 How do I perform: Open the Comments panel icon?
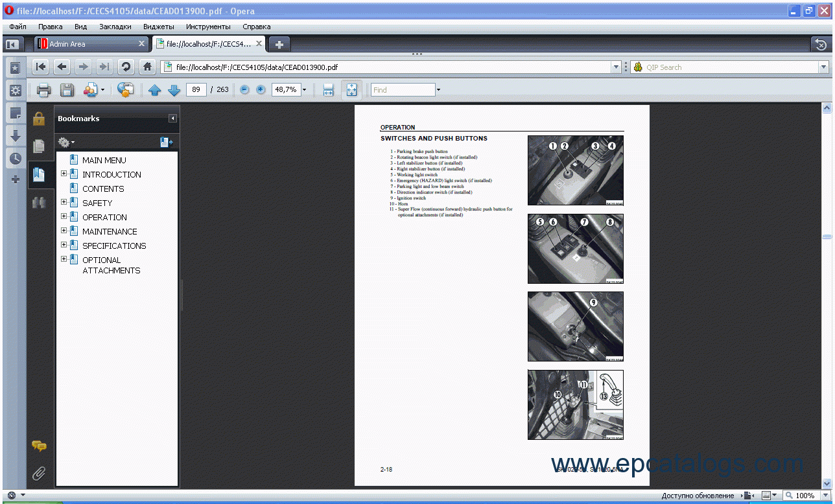[39, 446]
